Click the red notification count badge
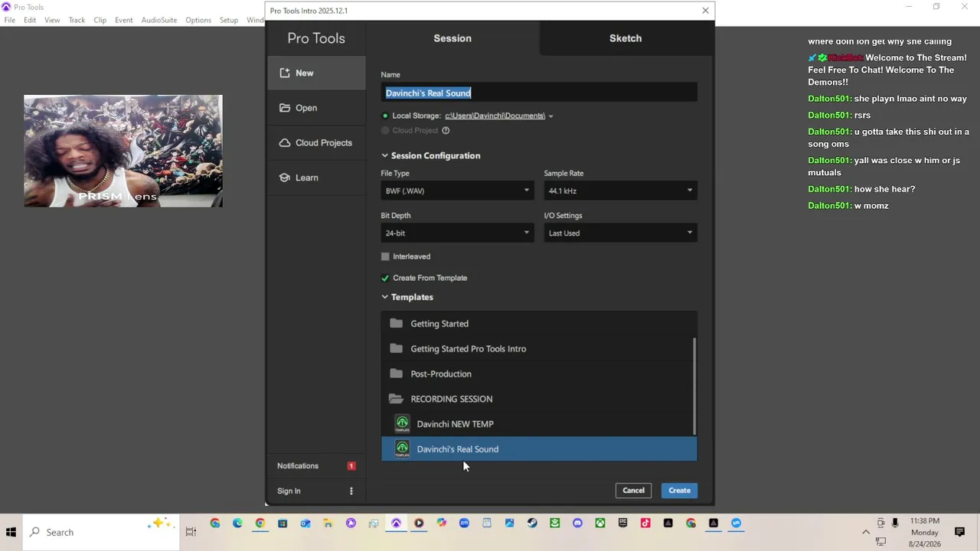Image resolution: width=980 pixels, height=551 pixels. tap(351, 466)
